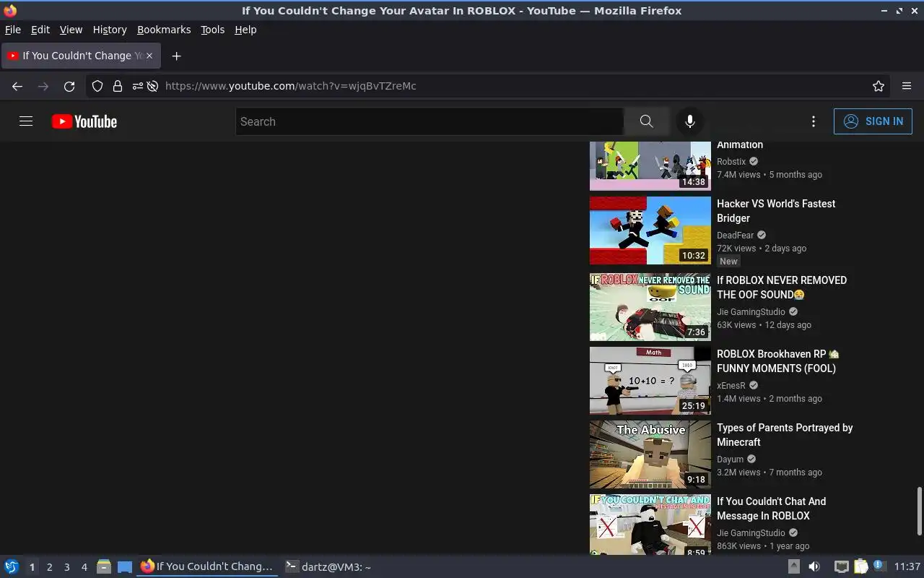
Task: Switch to the dartz@VM3 terminal taskbar item
Action: coord(328,567)
